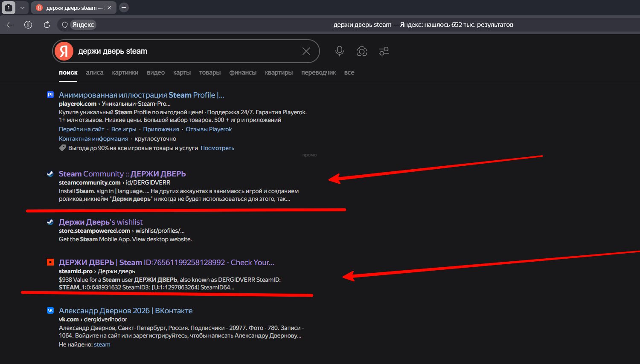
Task: Click the steamcommunity.com domain link
Action: [x=90, y=182]
